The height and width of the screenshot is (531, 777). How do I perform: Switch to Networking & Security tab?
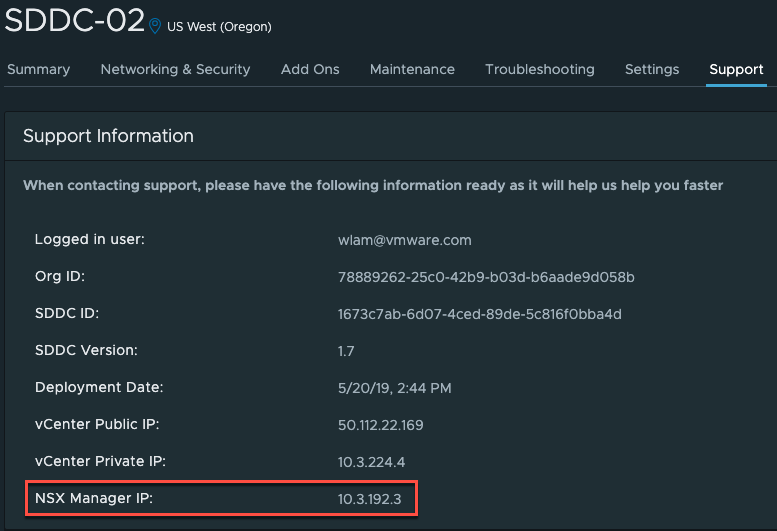(x=175, y=69)
